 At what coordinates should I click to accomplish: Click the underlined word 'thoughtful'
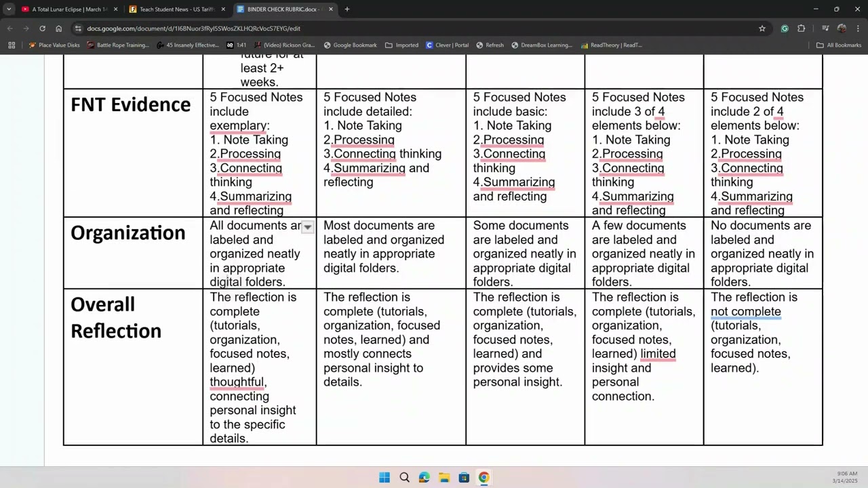point(237,382)
